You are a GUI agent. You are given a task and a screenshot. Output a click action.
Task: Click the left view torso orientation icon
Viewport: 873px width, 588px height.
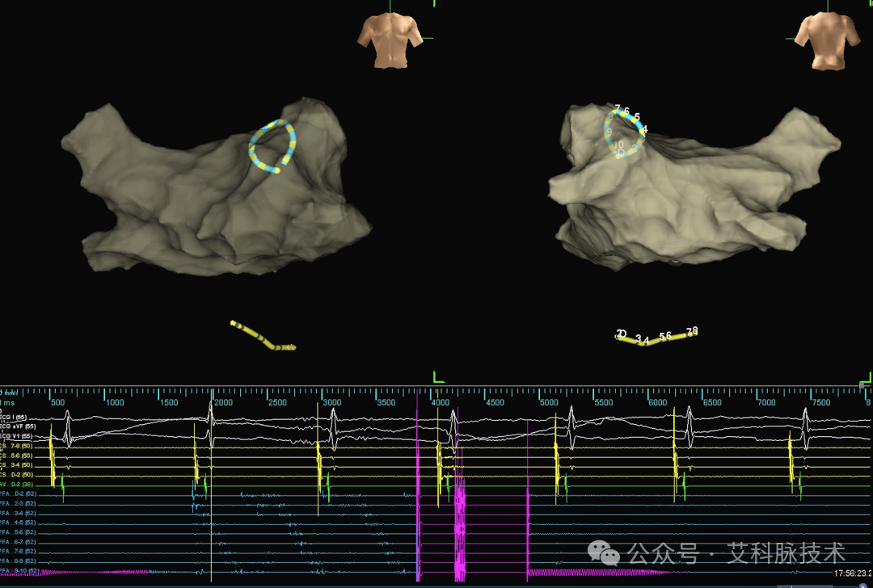tap(390, 40)
